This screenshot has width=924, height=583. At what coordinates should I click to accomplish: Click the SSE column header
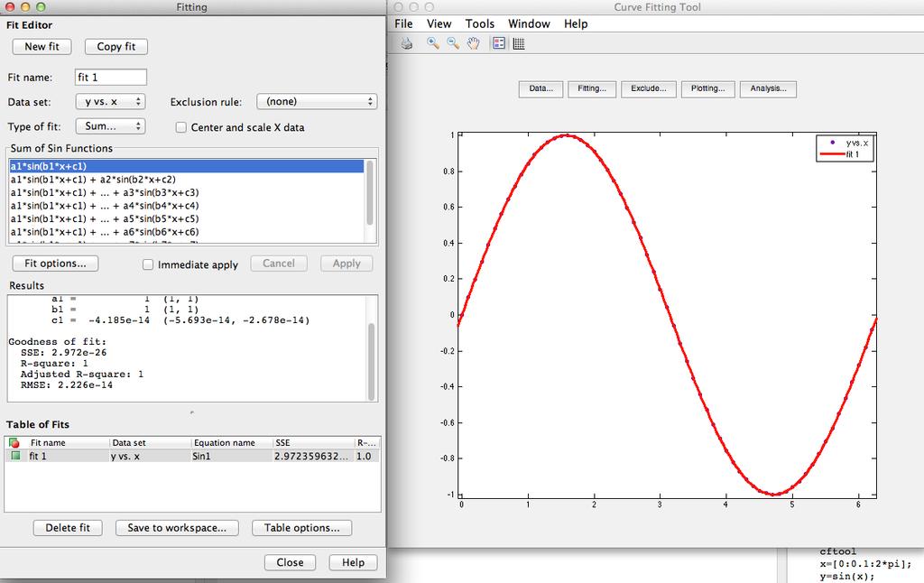pyautogui.click(x=313, y=443)
